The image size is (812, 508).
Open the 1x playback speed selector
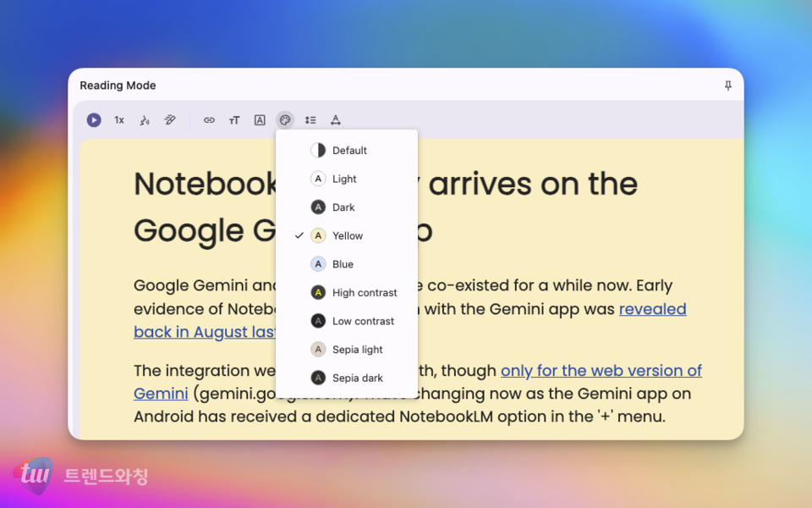point(119,120)
